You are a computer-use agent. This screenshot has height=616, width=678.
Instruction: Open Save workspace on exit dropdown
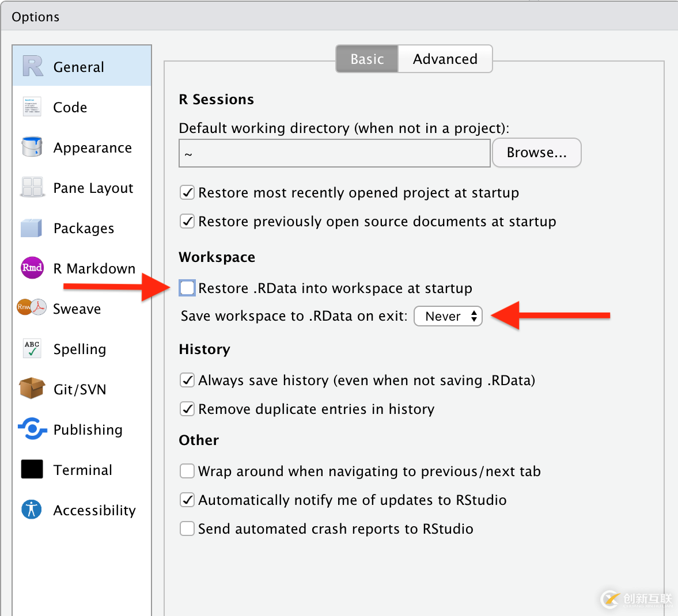coord(448,316)
